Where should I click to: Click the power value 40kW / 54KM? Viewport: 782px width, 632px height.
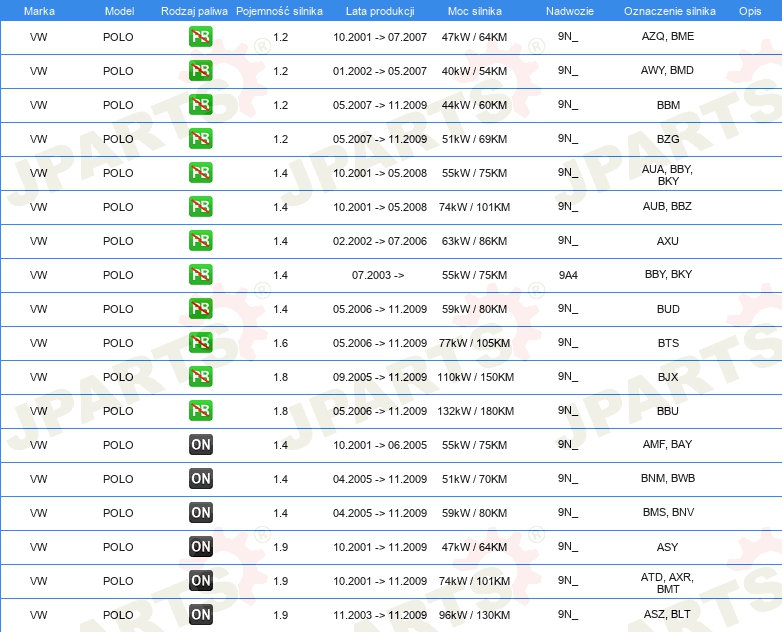coord(474,71)
